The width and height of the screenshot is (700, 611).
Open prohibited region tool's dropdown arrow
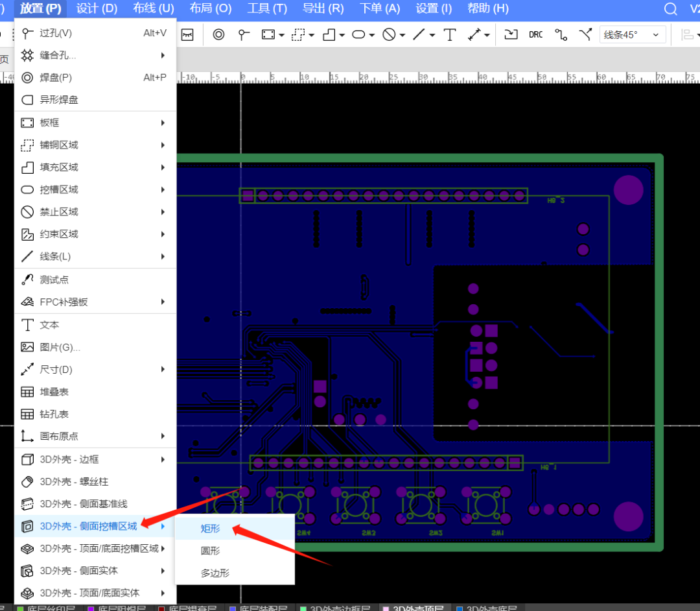click(402, 35)
